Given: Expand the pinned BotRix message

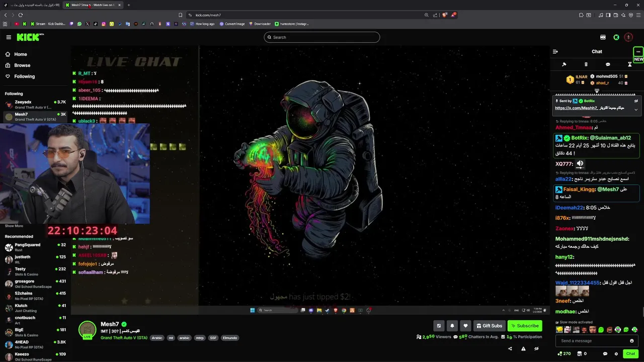Looking at the screenshot, I should [x=636, y=110].
